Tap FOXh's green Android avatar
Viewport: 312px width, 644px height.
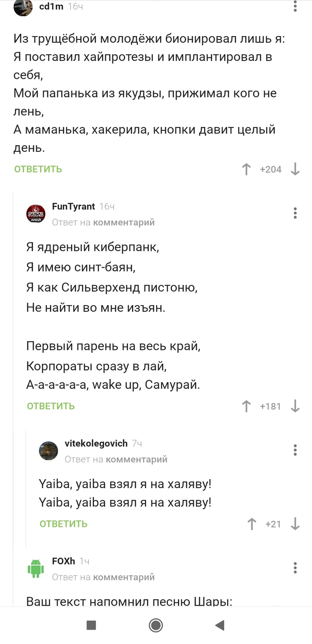(36, 569)
